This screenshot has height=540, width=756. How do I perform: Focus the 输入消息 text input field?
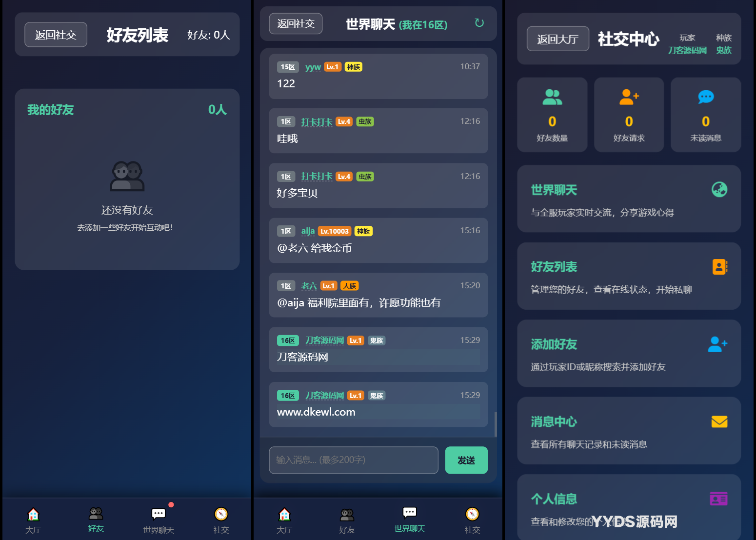point(354,460)
